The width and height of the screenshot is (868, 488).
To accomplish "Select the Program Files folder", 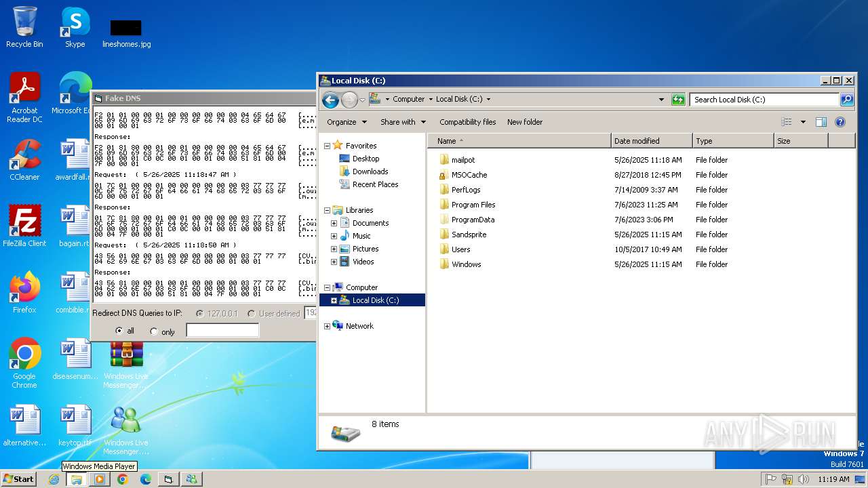I will pos(473,205).
